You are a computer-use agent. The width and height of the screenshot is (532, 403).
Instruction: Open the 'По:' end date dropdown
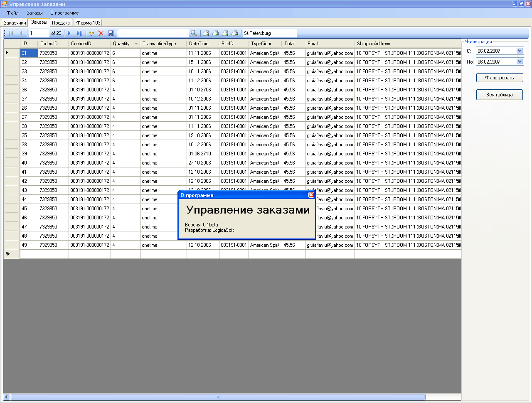520,62
